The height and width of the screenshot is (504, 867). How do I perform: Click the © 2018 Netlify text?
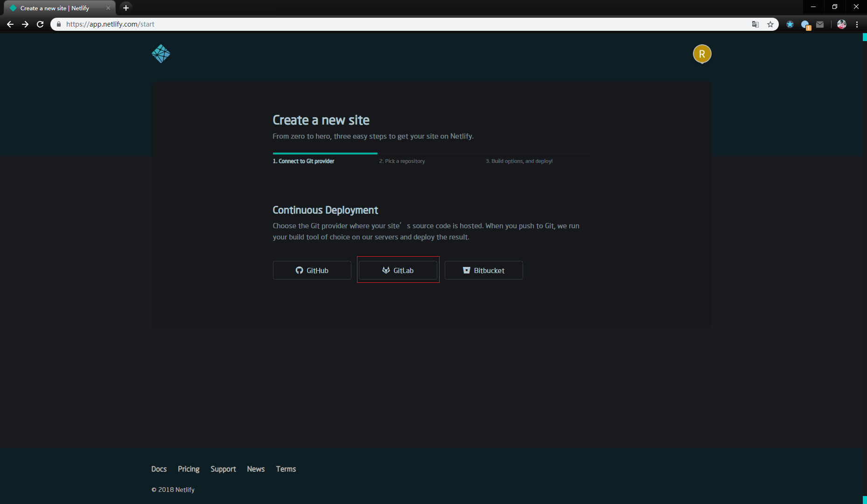click(x=173, y=490)
